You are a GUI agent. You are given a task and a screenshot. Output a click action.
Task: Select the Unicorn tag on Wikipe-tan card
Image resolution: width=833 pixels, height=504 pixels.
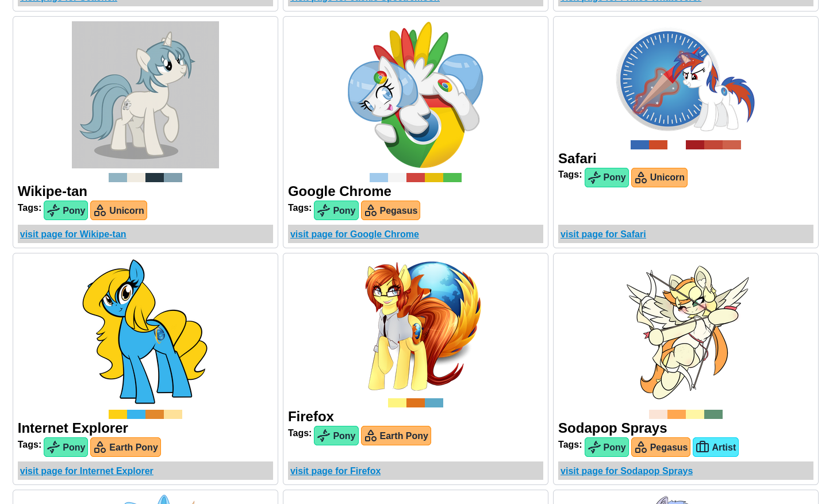pos(118,210)
